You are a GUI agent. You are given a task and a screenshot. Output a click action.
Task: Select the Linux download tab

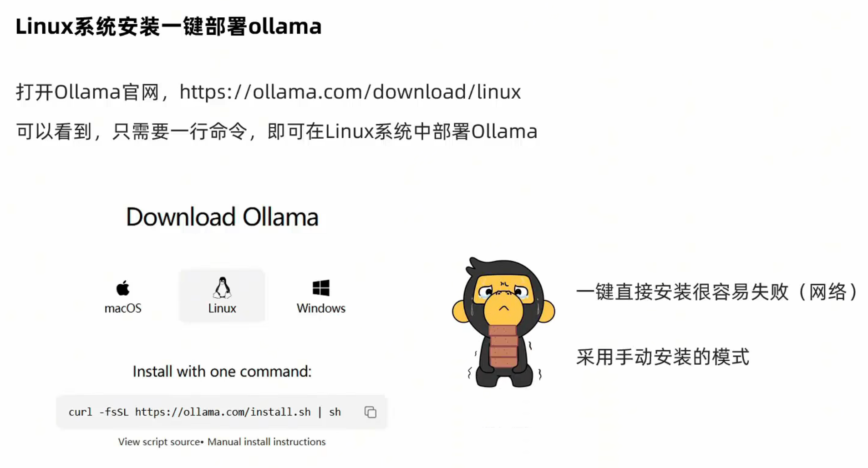[222, 296]
